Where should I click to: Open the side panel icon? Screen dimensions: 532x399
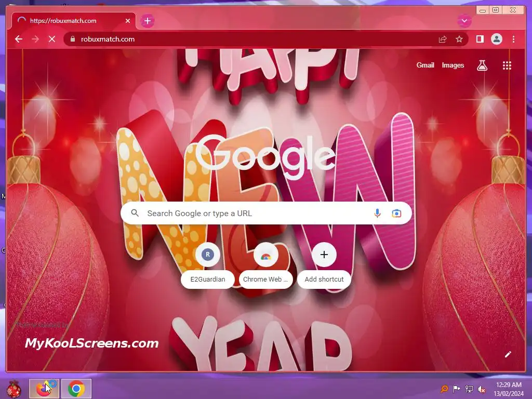point(480,39)
